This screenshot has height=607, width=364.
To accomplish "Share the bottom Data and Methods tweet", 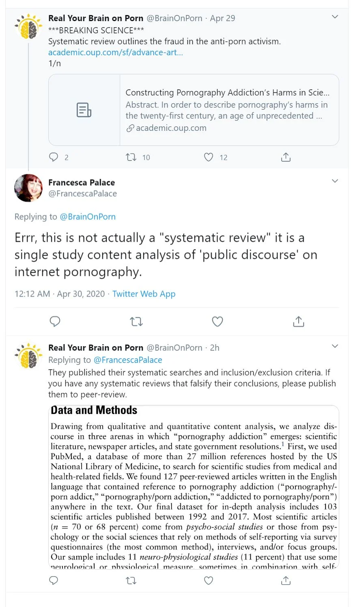I will click(286, 581).
